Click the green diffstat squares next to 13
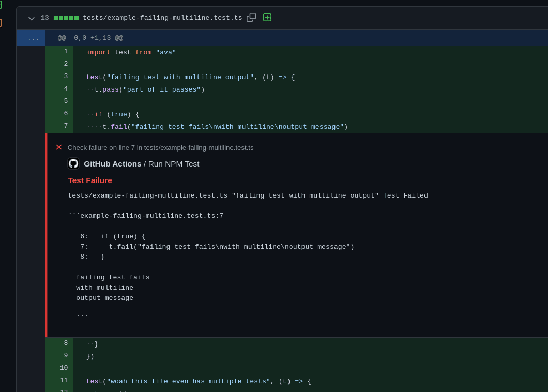This screenshot has width=548, height=392. [66, 17]
